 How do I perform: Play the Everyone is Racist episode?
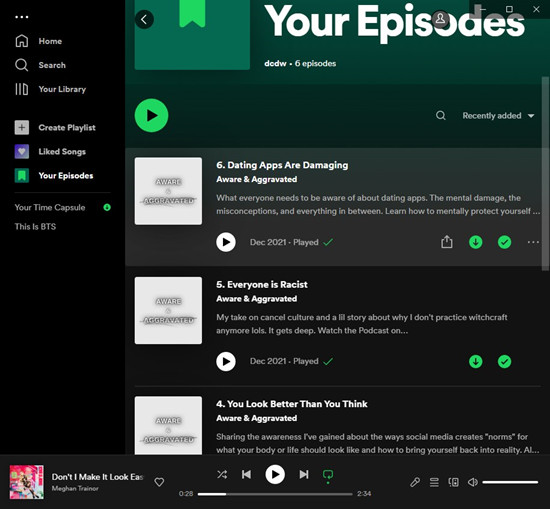pyautogui.click(x=226, y=361)
